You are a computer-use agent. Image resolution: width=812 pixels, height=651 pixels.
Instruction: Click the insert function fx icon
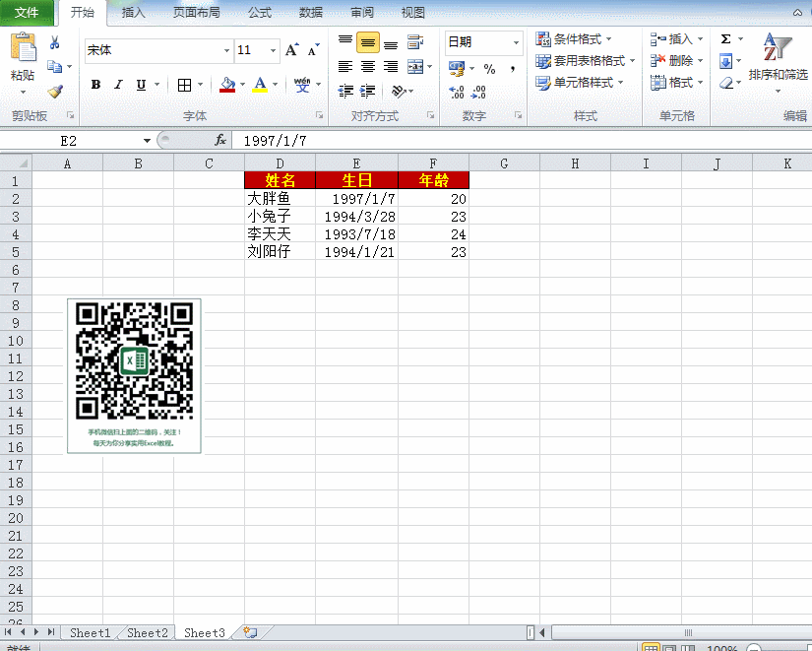pos(220,140)
